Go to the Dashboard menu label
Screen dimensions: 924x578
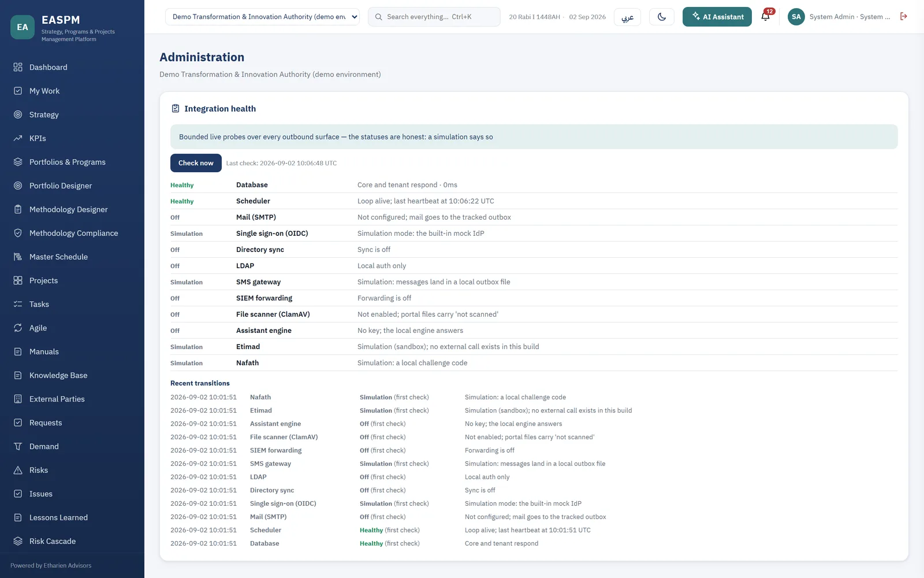point(49,67)
